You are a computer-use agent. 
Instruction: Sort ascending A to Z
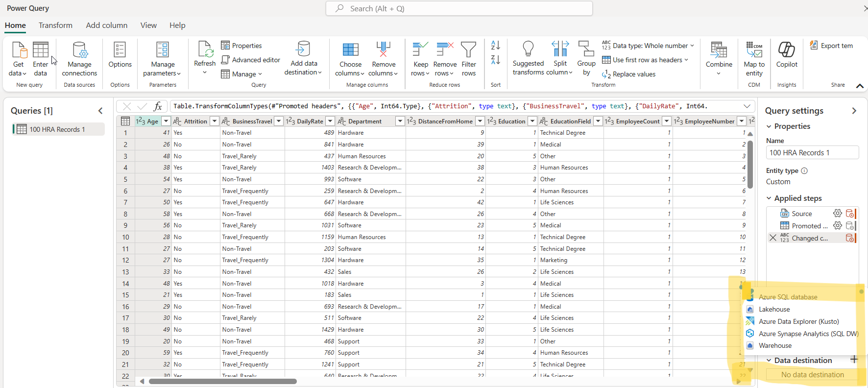click(496, 45)
